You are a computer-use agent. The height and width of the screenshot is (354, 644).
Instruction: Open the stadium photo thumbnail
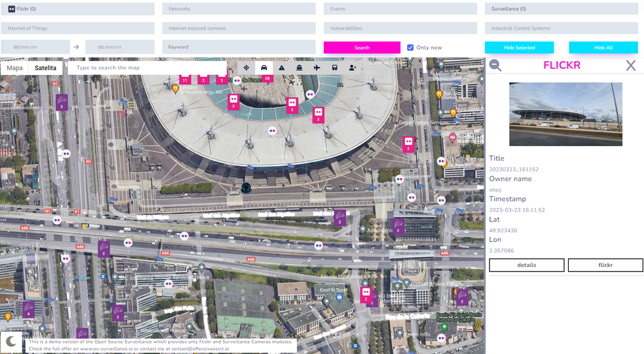565,114
